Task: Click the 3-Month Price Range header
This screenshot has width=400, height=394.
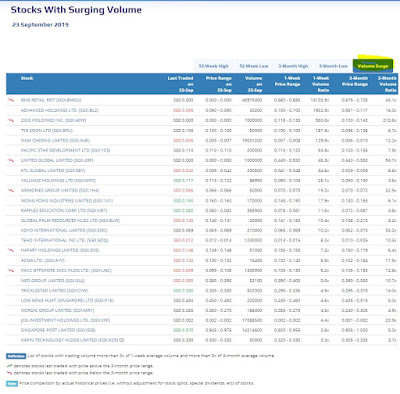Action: (x=355, y=81)
